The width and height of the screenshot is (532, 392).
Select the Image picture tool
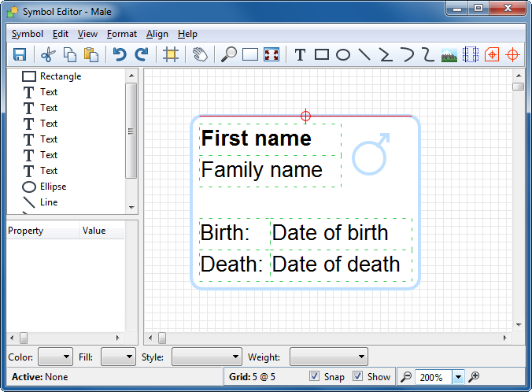click(x=449, y=54)
